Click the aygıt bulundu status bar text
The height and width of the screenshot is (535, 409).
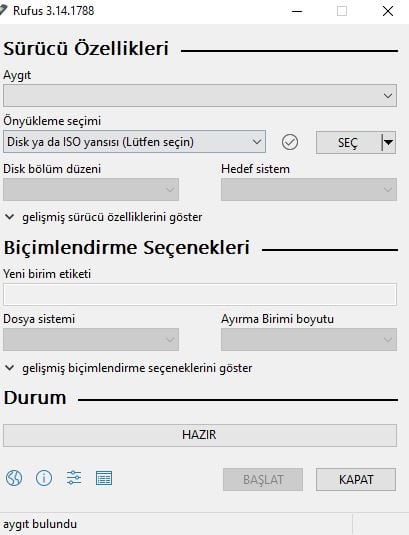(40, 524)
